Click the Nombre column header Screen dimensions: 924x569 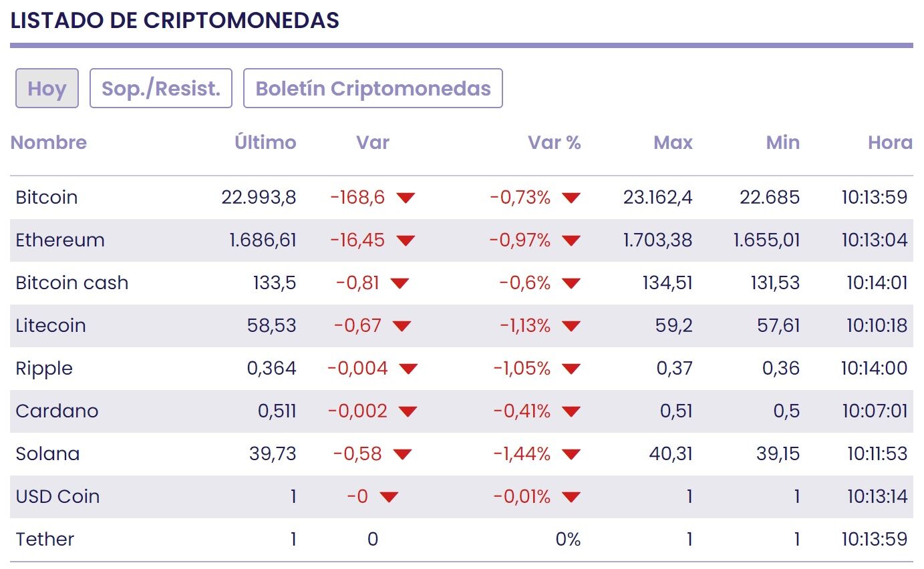pos(49,142)
